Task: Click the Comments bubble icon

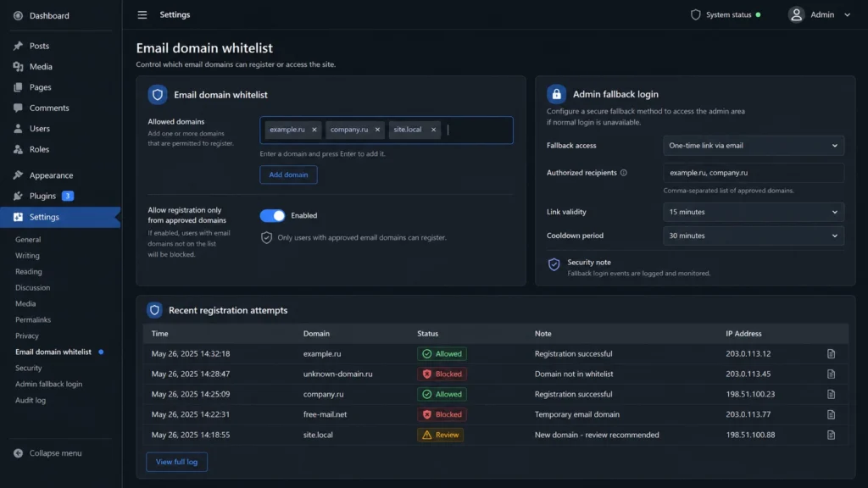Action: click(19, 108)
